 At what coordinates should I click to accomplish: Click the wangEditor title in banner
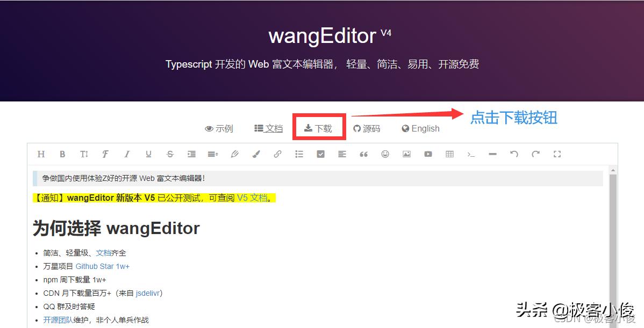coord(322,36)
